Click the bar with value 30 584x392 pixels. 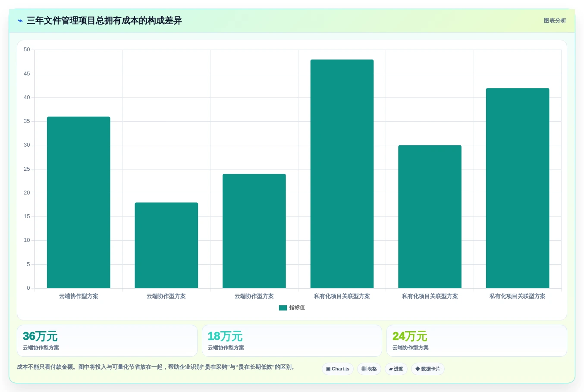click(x=430, y=216)
